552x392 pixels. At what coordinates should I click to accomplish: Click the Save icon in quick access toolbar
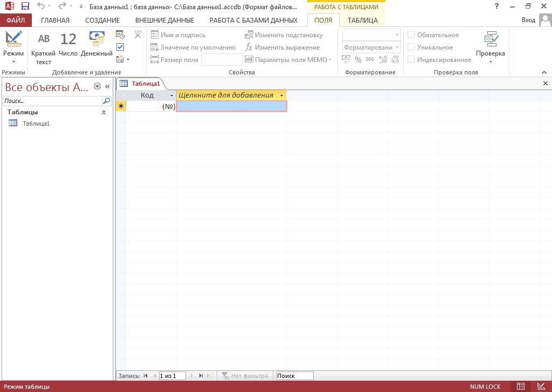tap(25, 6)
